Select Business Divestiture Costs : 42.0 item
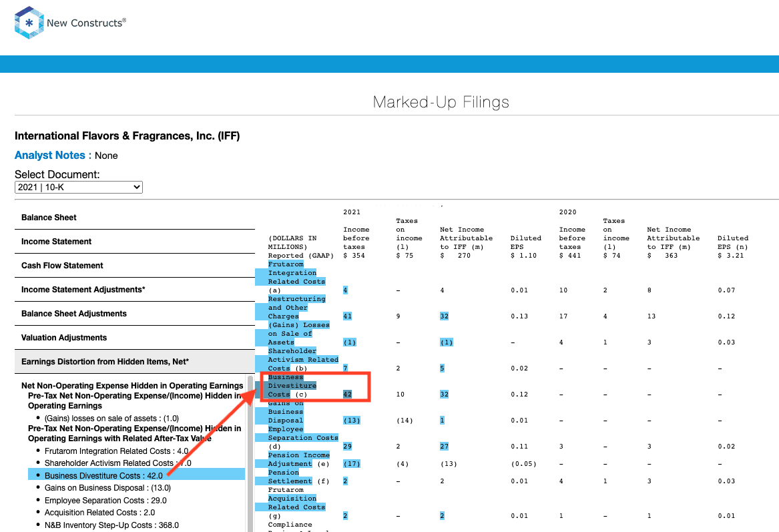This screenshot has height=532, width=779. pyautogui.click(x=137, y=475)
